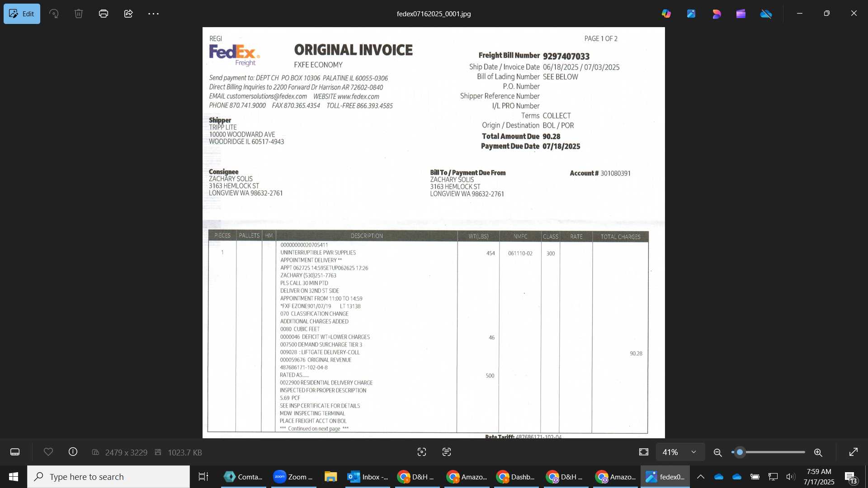Open the network icon in system tray
Viewport: 868px width, 488px height.
(773, 477)
